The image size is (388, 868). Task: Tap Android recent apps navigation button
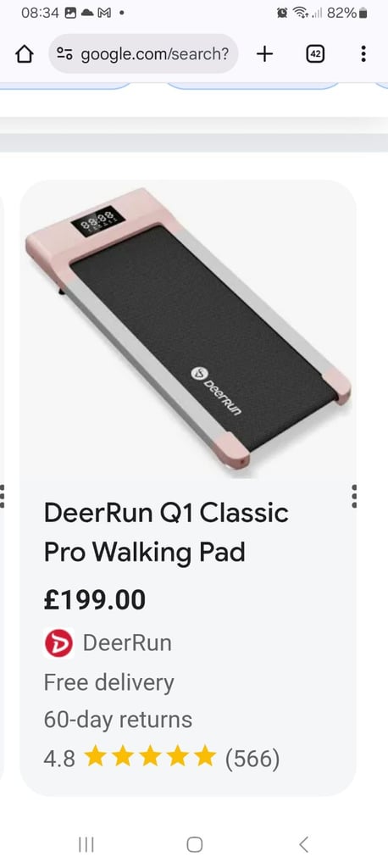click(86, 844)
